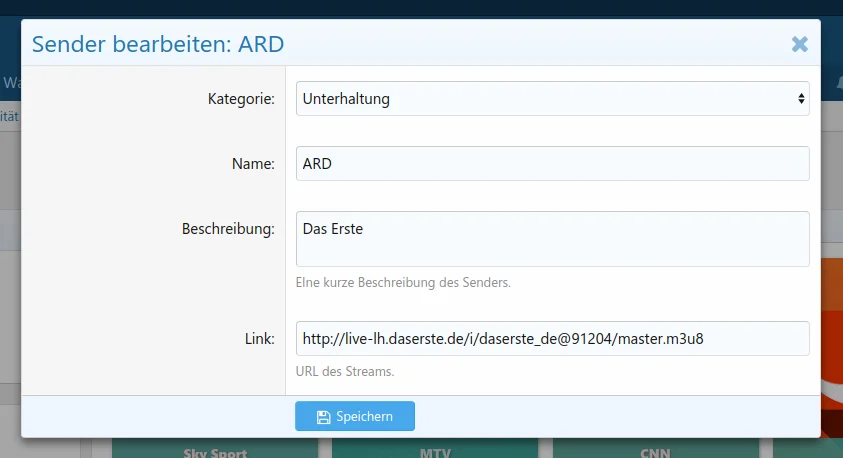Click the Link URL input field
Screen dimensions: 843x458
point(552,338)
